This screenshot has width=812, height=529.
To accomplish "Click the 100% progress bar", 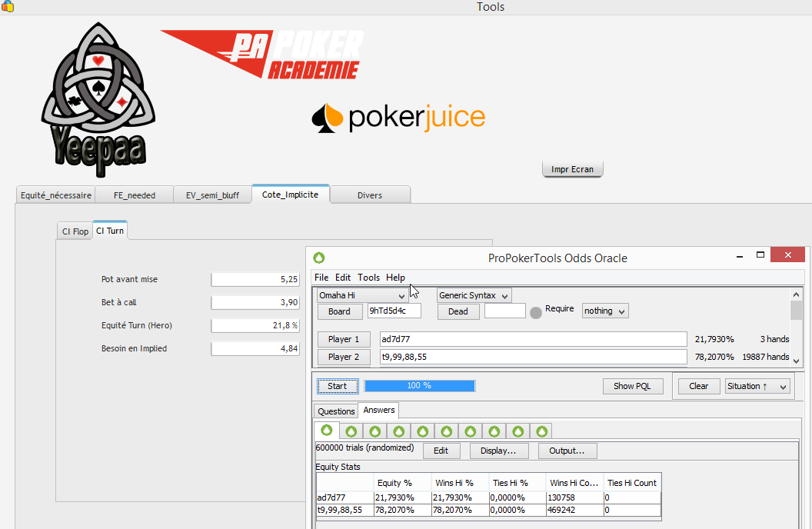I will coord(419,386).
